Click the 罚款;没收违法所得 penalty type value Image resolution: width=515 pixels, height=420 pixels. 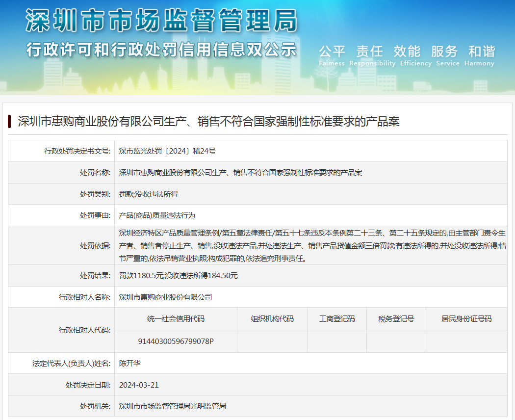point(148,194)
